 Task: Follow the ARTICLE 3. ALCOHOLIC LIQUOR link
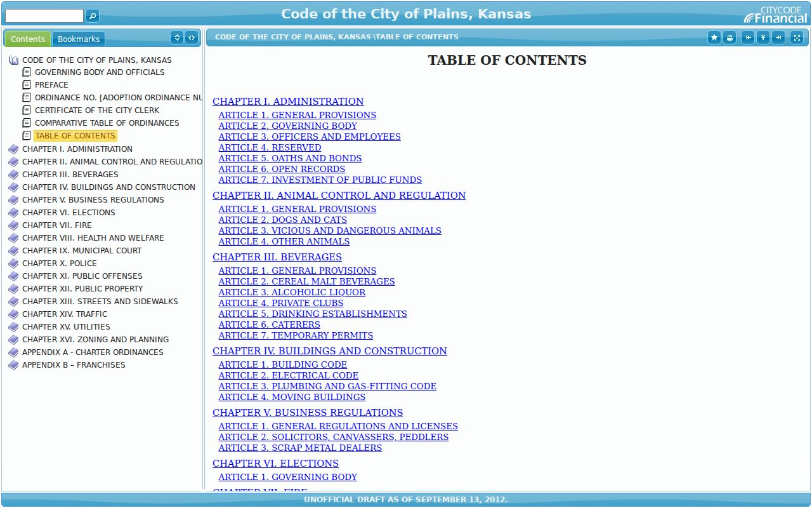(x=292, y=292)
